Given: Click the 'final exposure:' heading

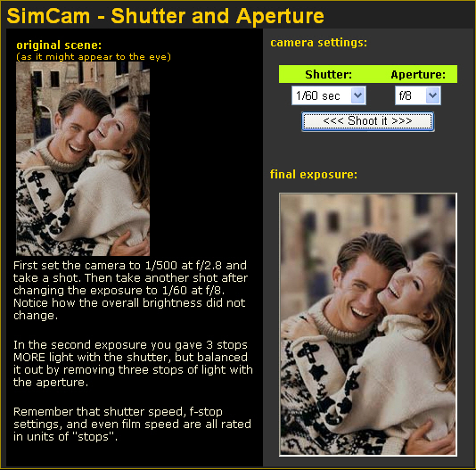Looking at the screenshot, I should pos(314,175).
